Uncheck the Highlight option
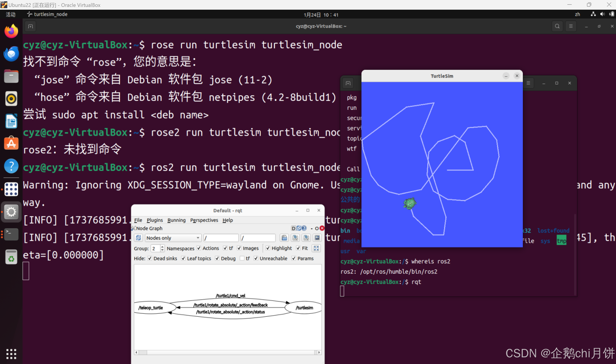Screen dimensions: 616x364 click(268, 248)
